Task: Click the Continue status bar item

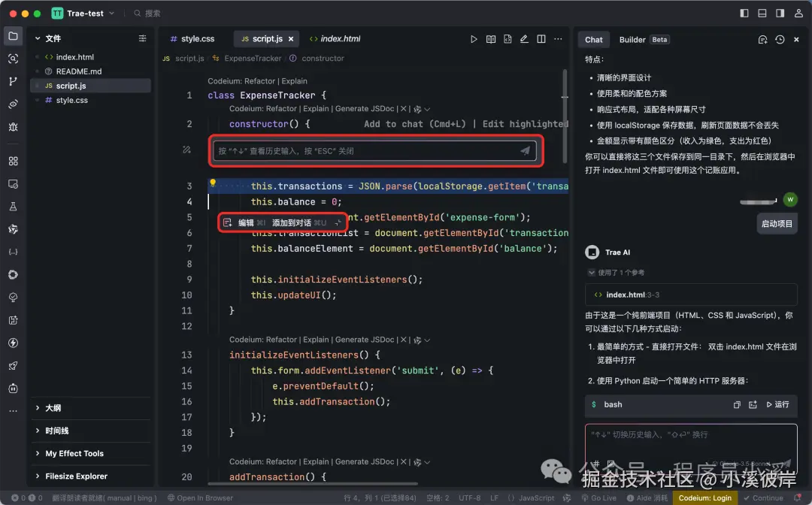Action: pyautogui.click(x=763, y=497)
